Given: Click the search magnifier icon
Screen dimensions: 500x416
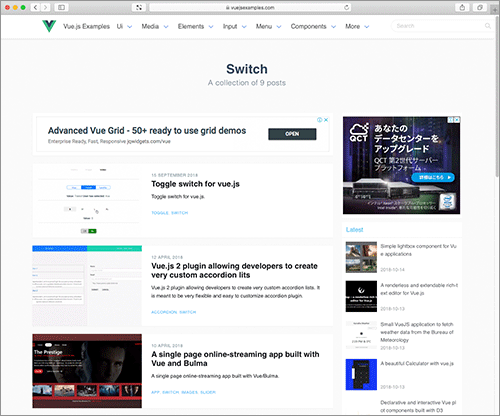Looking at the screenshot, I should pos(488,26).
